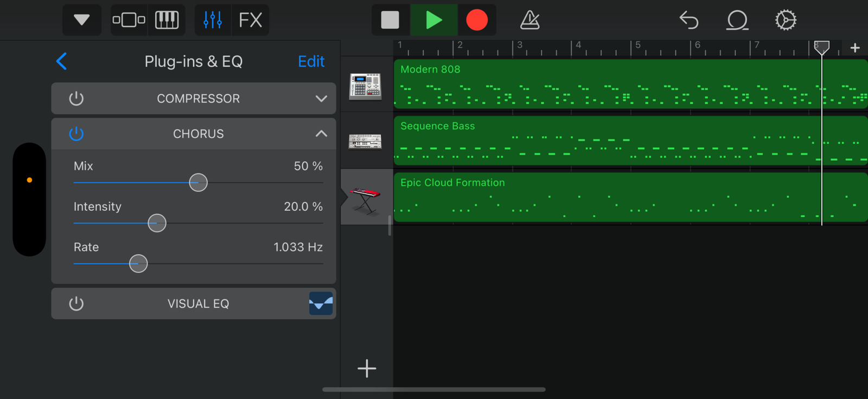Click the Chorus Mix slider knob
This screenshot has width=868, height=399.
(198, 183)
